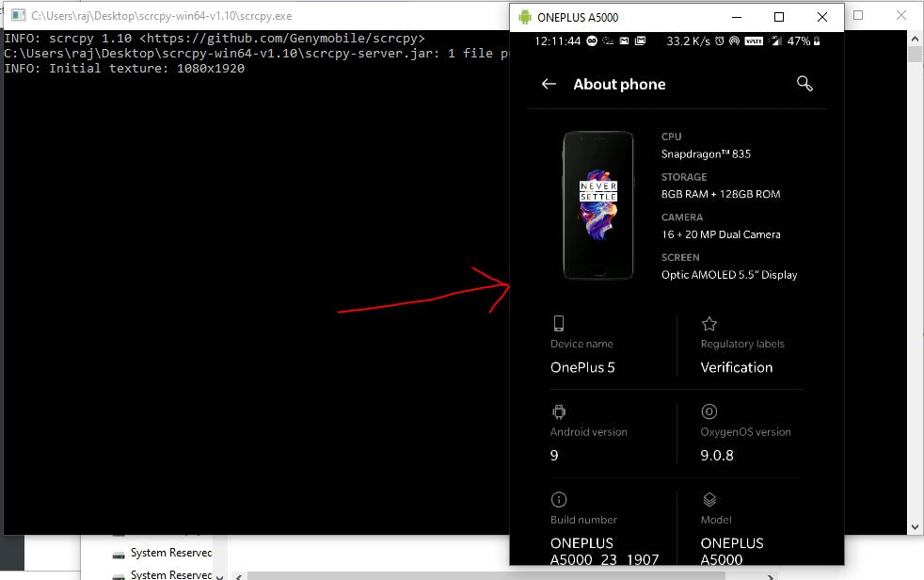Click the battery icon in phone status bar

coord(817,40)
